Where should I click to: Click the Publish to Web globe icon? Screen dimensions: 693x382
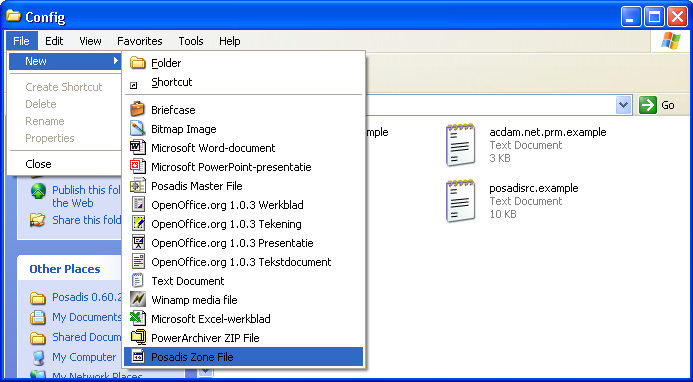pos(38,192)
